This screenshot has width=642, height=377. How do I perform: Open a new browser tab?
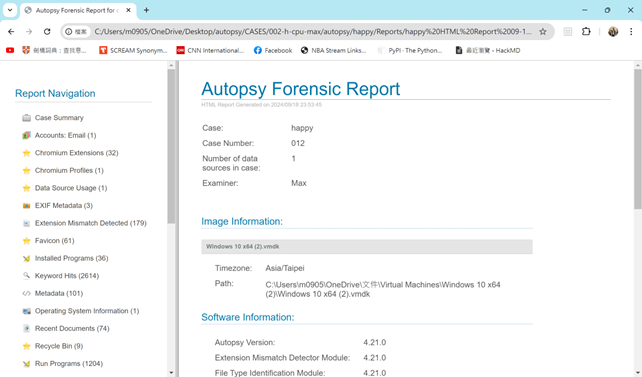pyautogui.click(x=146, y=10)
